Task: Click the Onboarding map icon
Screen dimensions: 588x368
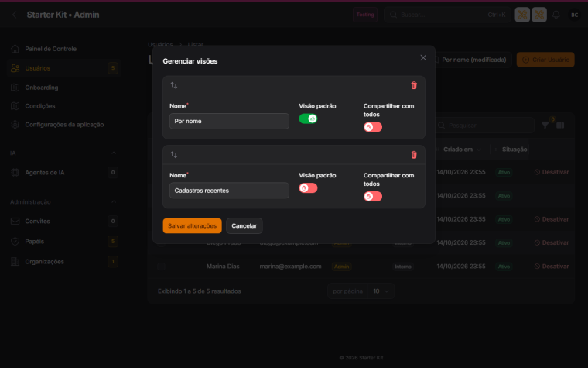Action: (x=15, y=88)
